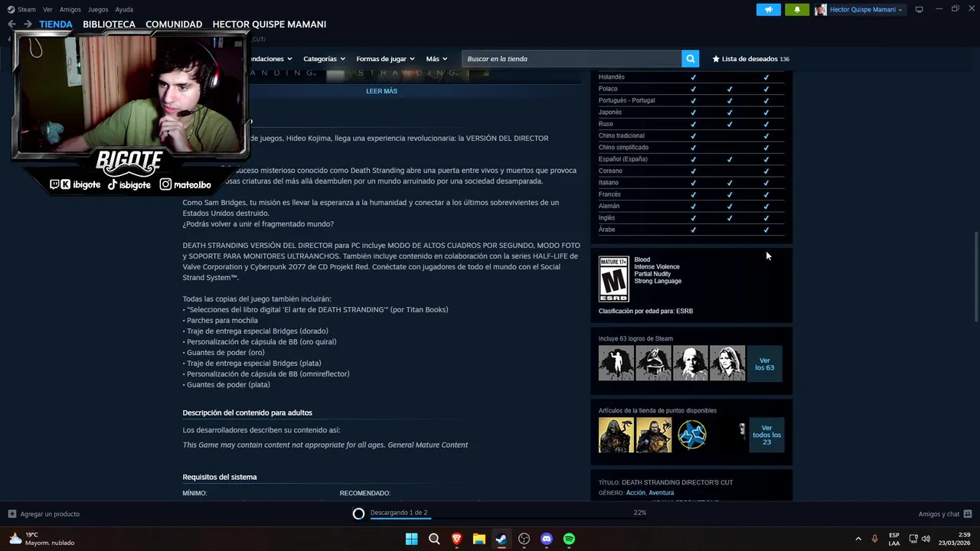Image resolution: width=980 pixels, height=551 pixels.
Task: Click LEER MÁS to expand description
Action: tap(381, 91)
